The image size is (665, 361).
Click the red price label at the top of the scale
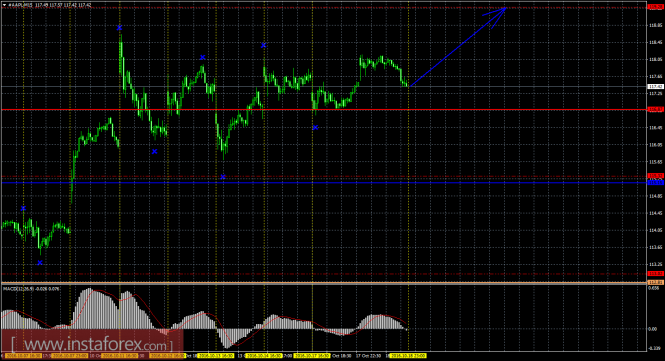(656, 7)
